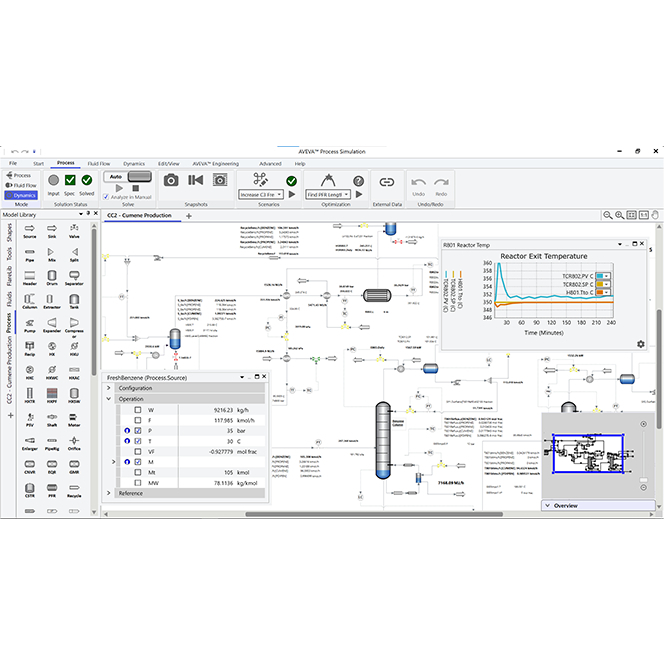The width and height of the screenshot is (664, 664).
Task: Open chart settings gear in R801 Reactor Temp
Action: point(641,344)
